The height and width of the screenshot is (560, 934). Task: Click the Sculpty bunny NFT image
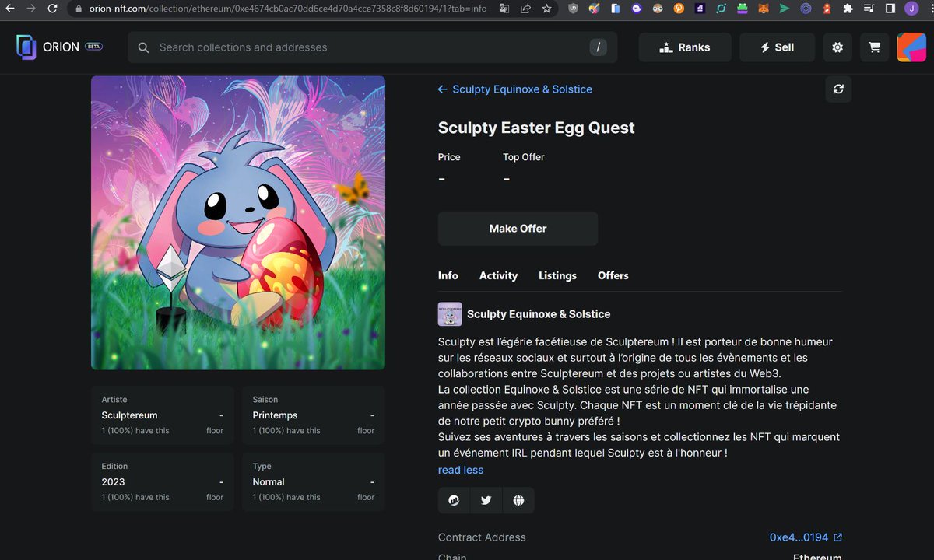click(x=238, y=222)
